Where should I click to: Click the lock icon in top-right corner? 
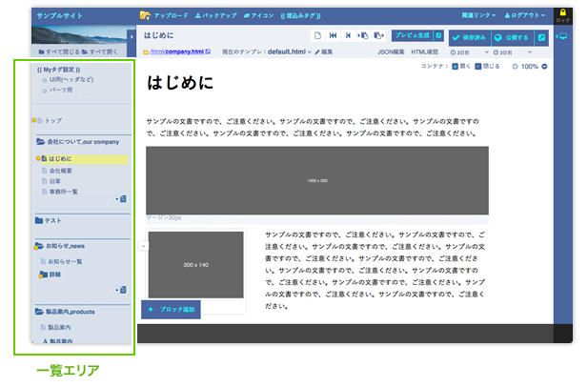pyautogui.click(x=562, y=13)
